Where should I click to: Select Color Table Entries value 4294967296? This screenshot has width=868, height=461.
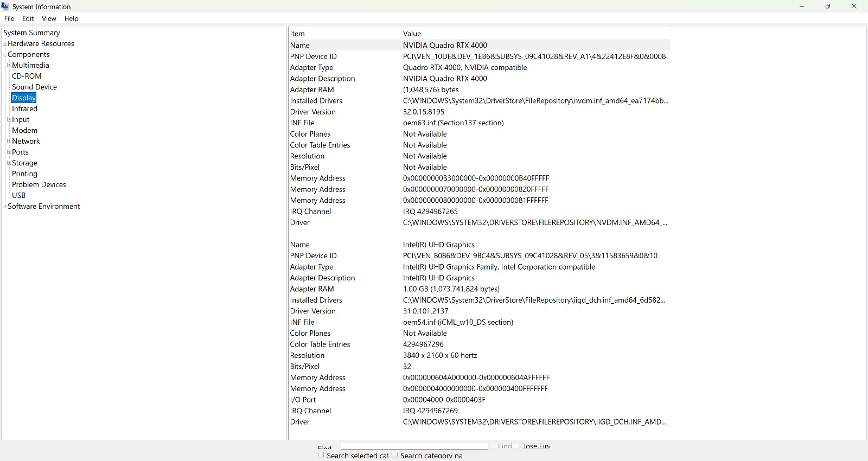423,344
